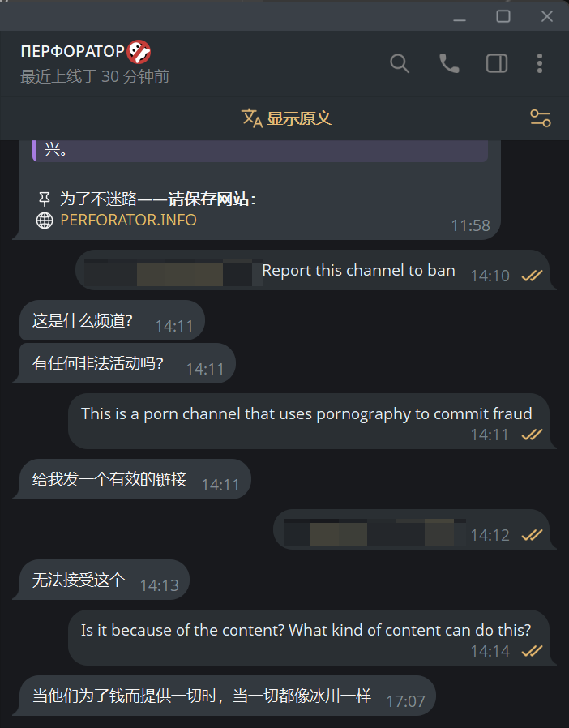This screenshot has width=569, height=728.
Task: Toggle the right sidebar panel icon
Action: tap(497, 63)
